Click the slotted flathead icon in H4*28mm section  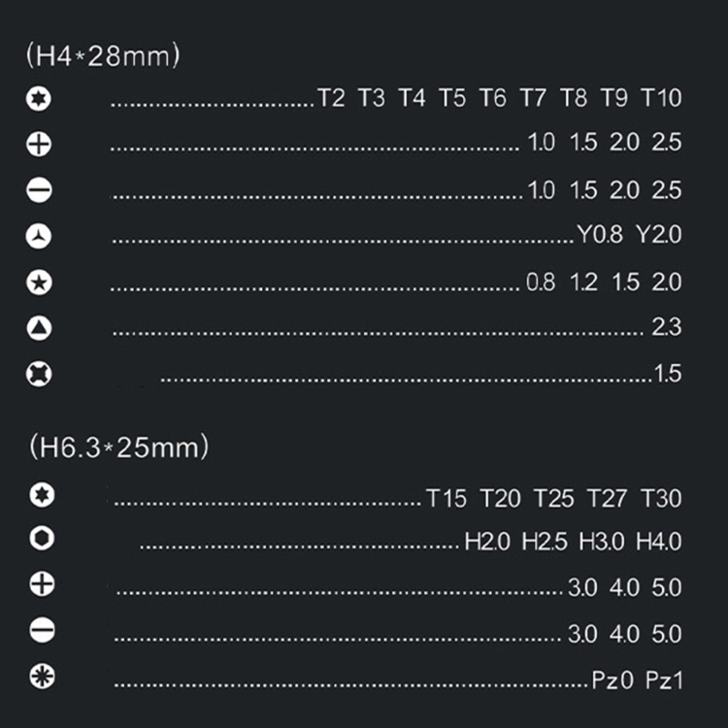pyautogui.click(x=39, y=190)
